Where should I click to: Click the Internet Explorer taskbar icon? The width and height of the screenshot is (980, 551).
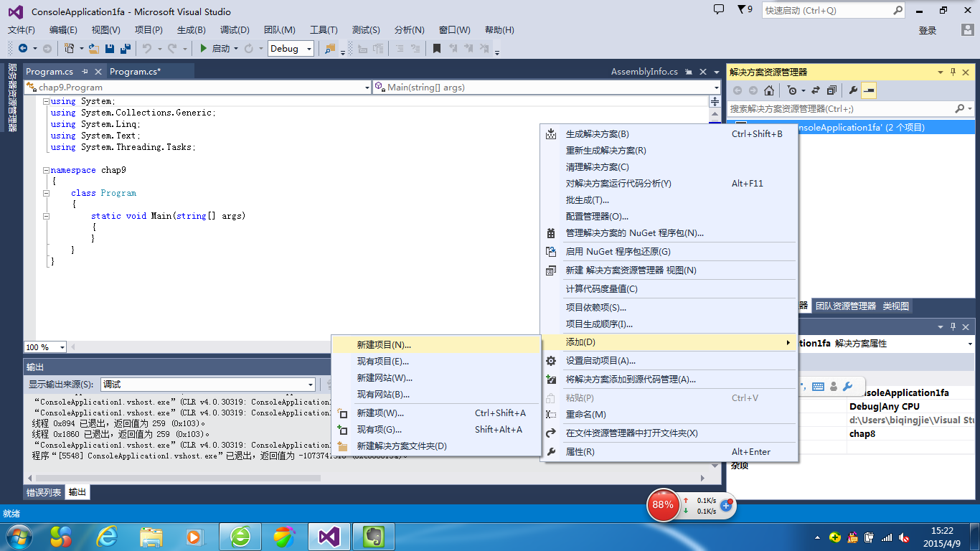[x=107, y=535]
